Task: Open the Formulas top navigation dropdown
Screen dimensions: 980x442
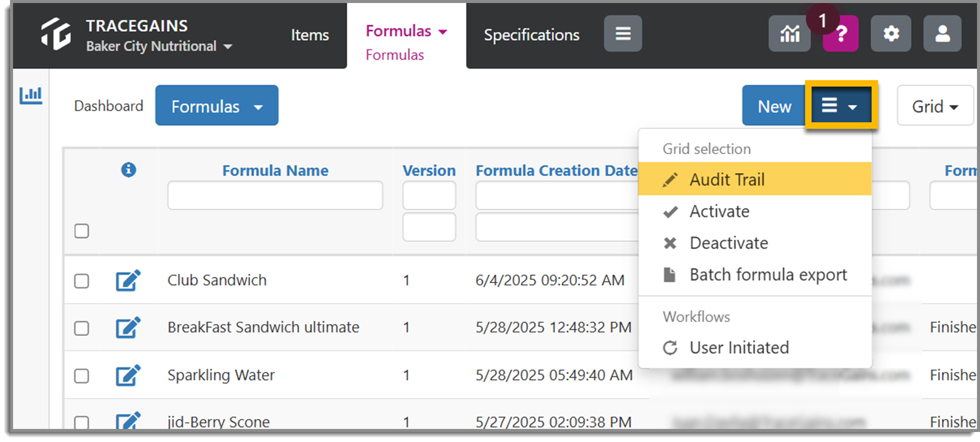Action: 406,31
